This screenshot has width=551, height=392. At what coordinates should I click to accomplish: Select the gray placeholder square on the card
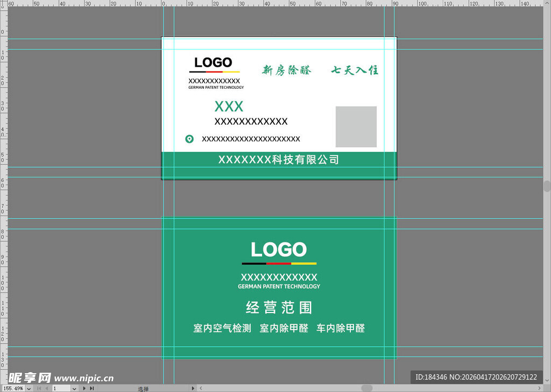(356, 126)
